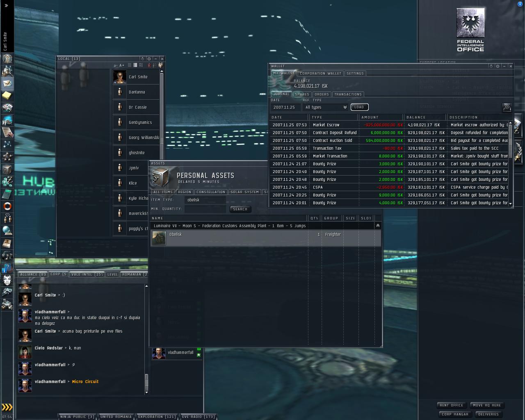
Task: Click the character face portrait sidebar icon
Action: pyautogui.click(x=7, y=280)
